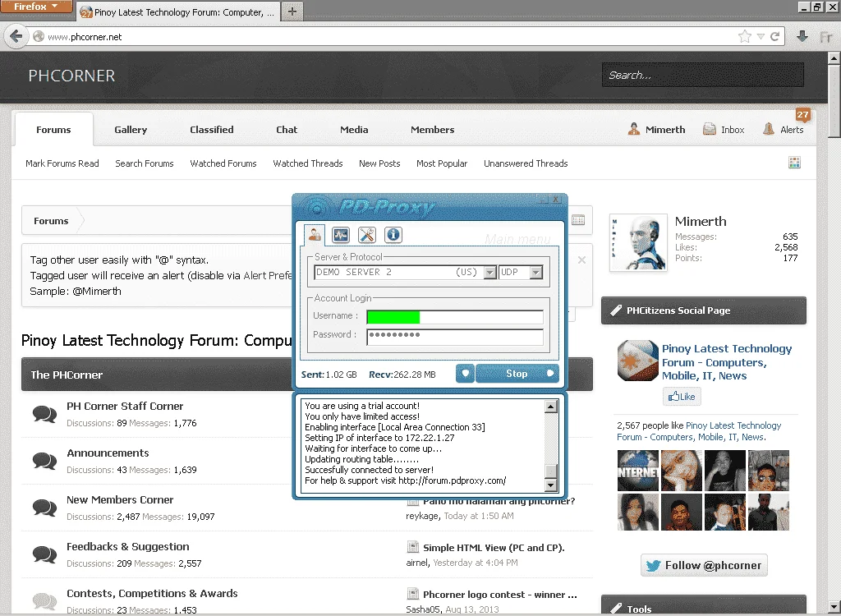Click the Announcements forum speech bubble icon
The height and width of the screenshot is (616, 841).
(x=44, y=461)
